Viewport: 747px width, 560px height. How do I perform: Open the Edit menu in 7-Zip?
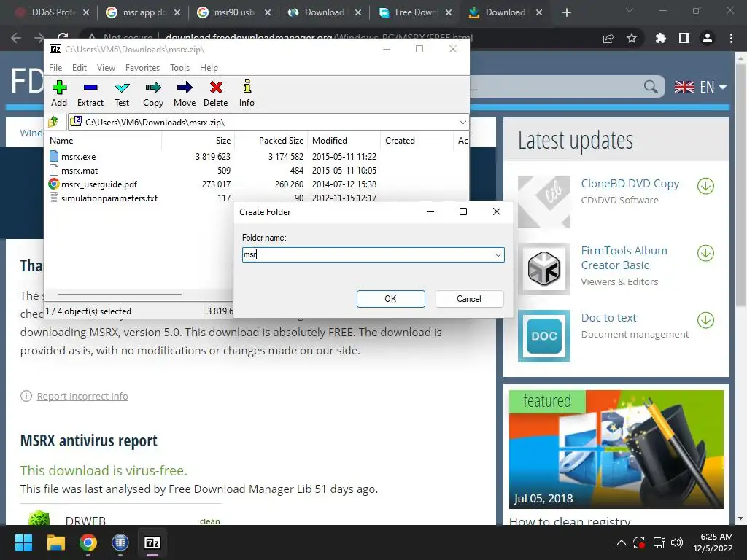80,68
